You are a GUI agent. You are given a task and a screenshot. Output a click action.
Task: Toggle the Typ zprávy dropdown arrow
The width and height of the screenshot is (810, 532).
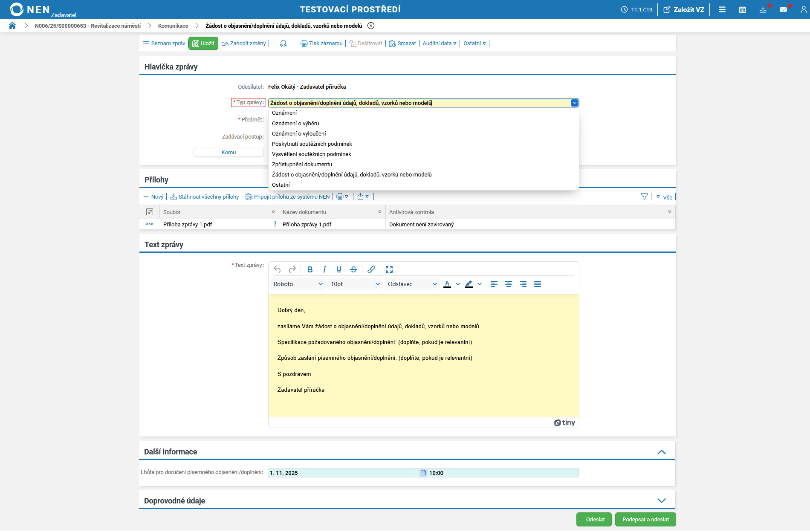pos(575,103)
